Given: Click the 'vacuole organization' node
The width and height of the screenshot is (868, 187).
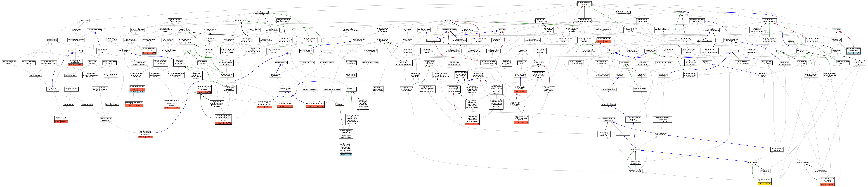Looking at the screenshot, I should (x=307, y=63).
